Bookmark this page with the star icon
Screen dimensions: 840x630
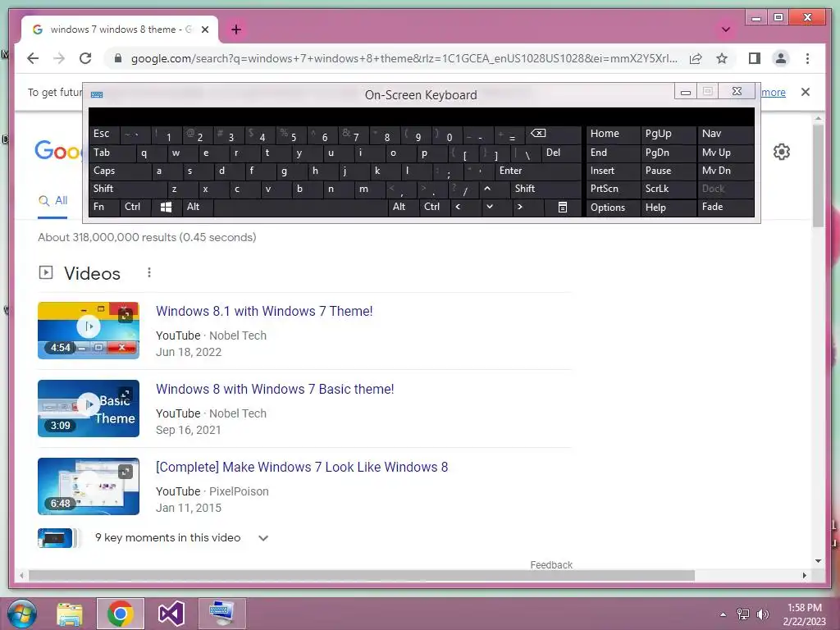[x=722, y=58]
